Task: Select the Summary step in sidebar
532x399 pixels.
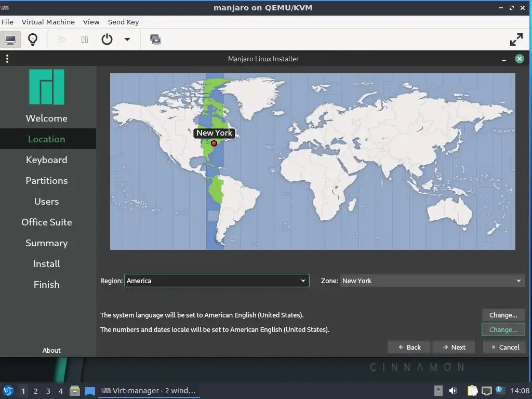Action: click(47, 243)
